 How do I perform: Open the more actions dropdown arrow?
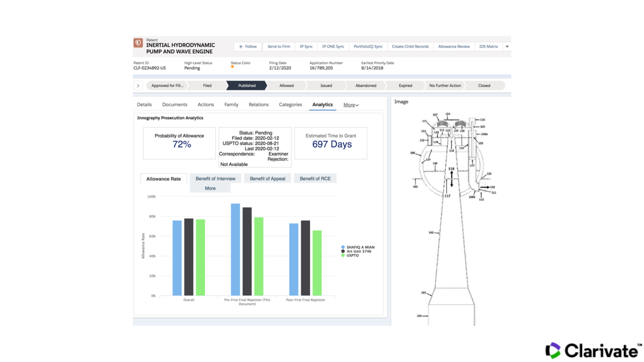click(x=507, y=47)
